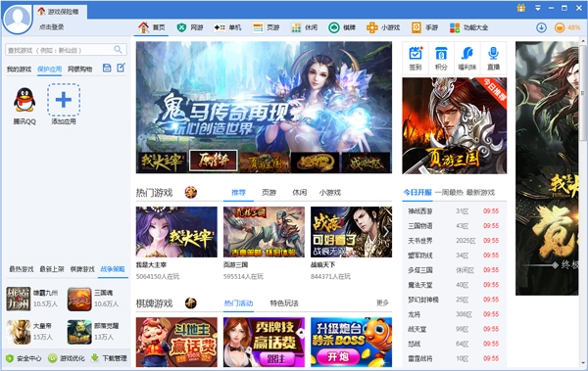Click the 热门游戏 badge icon
The image size is (588, 371).
[191, 192]
